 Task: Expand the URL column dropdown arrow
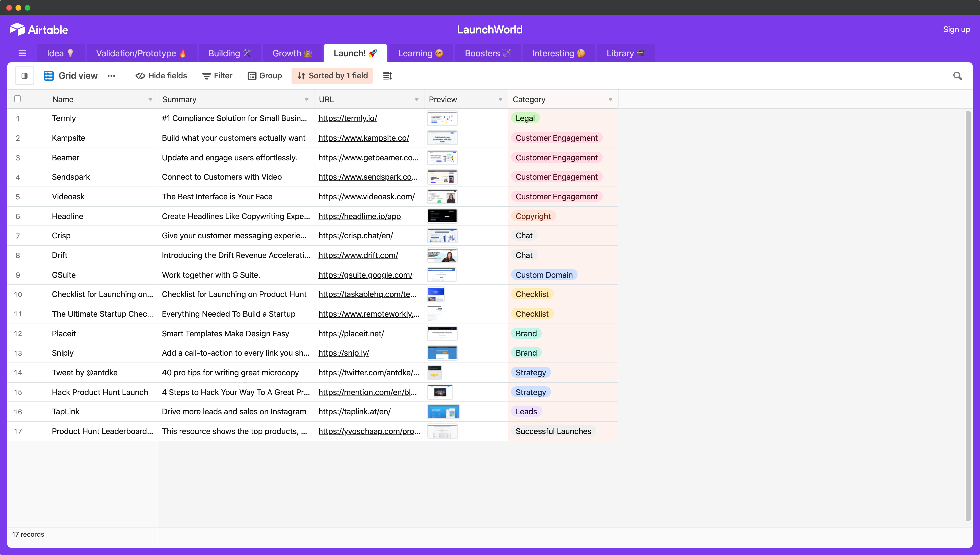[417, 99]
